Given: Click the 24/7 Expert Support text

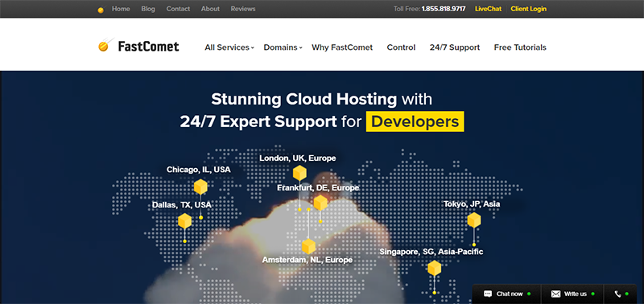Looking at the screenshot, I should [x=258, y=122].
